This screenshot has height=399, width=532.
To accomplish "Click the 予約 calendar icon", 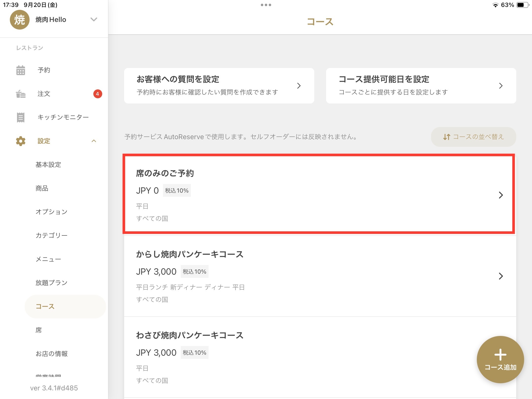I will pos(21,70).
